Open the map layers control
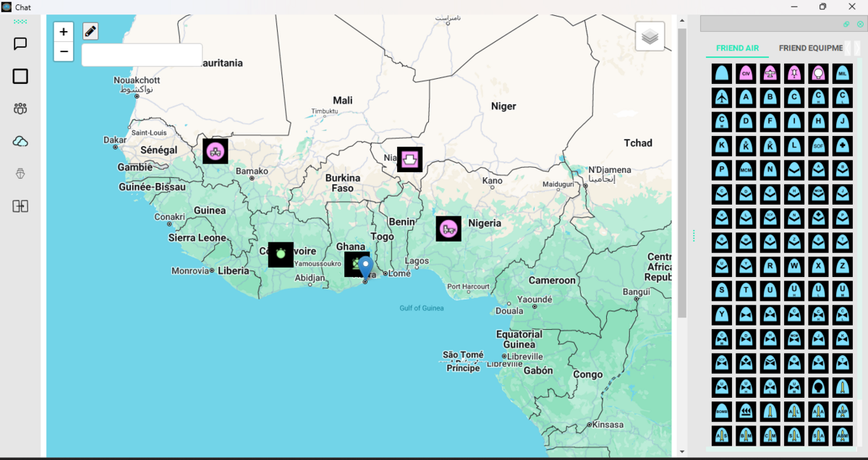The image size is (868, 460). click(650, 36)
